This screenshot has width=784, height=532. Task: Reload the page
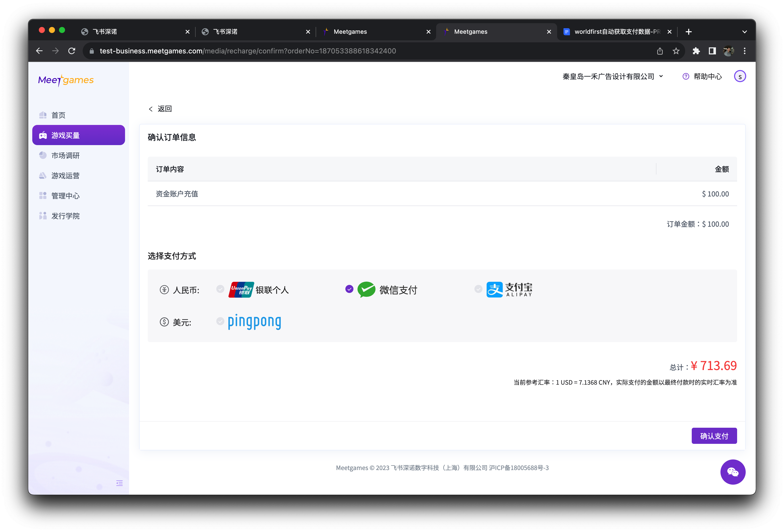(x=72, y=51)
